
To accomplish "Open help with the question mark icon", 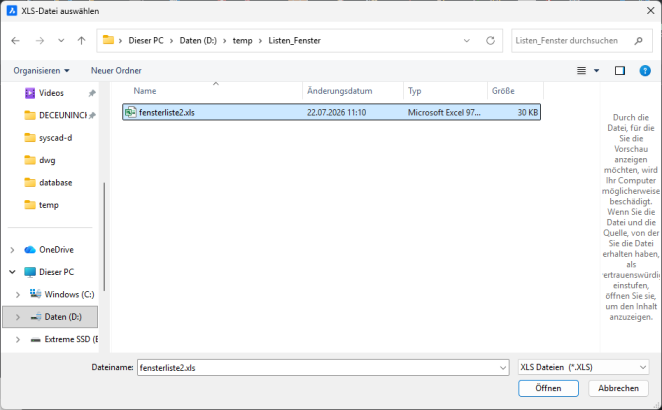I will (645, 71).
